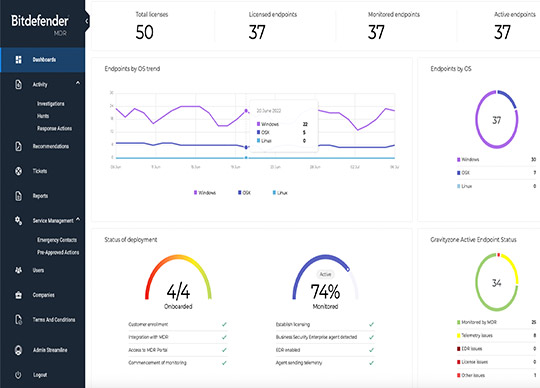Click the Logout power icon

[x=19, y=375]
